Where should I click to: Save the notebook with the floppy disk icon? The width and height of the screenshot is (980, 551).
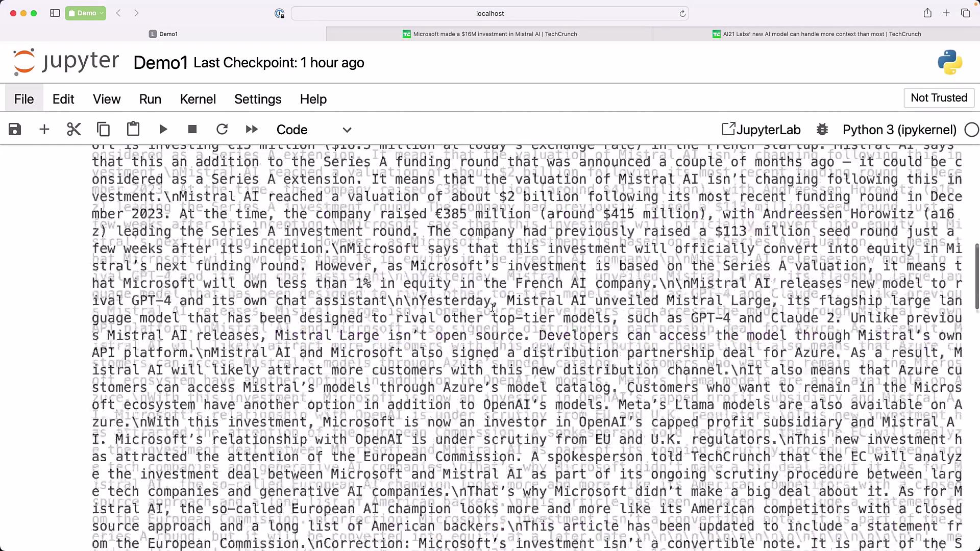point(15,130)
